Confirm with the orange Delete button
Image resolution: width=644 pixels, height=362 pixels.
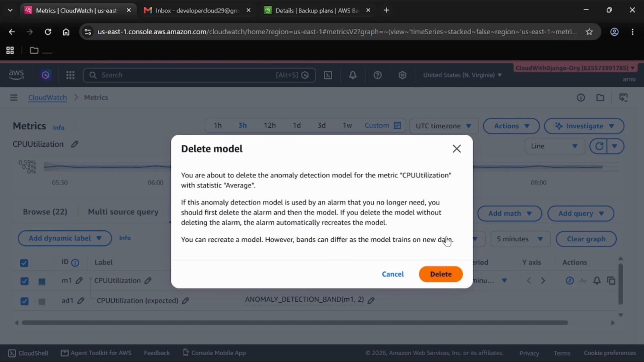click(441, 274)
